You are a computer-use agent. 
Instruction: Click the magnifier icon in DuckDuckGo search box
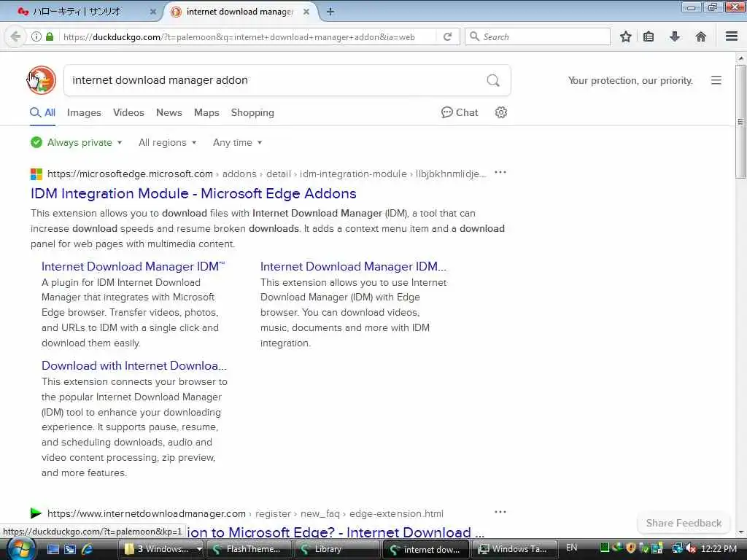point(493,80)
